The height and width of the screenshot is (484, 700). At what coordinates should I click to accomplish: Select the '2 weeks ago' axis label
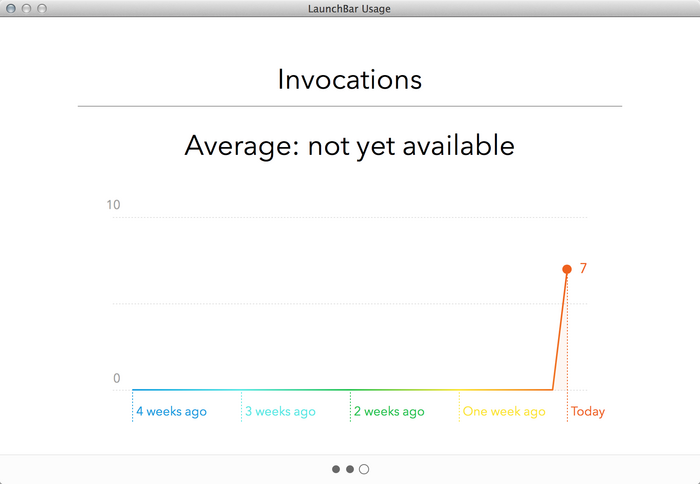pyautogui.click(x=389, y=411)
